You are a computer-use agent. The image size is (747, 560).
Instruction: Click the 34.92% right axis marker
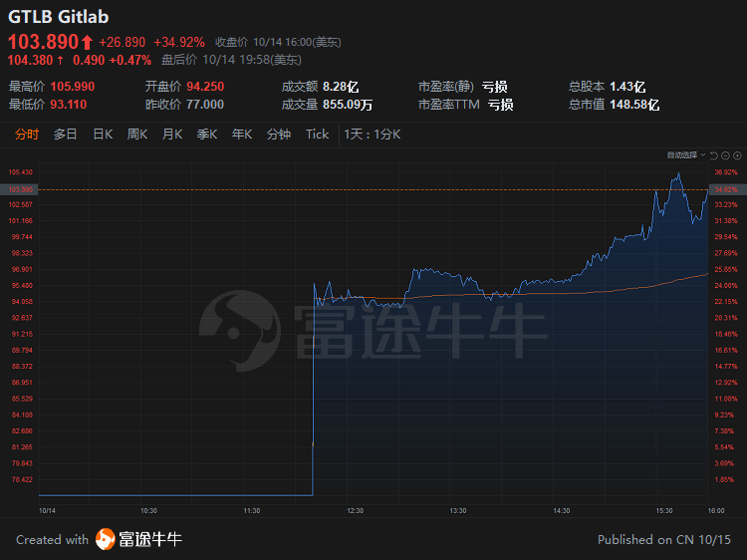coord(727,189)
